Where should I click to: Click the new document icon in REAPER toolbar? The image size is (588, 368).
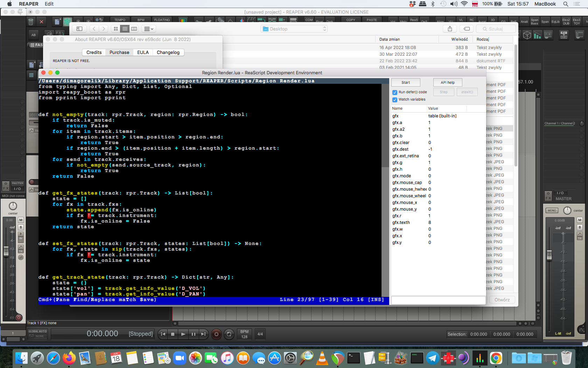(x=57, y=22)
